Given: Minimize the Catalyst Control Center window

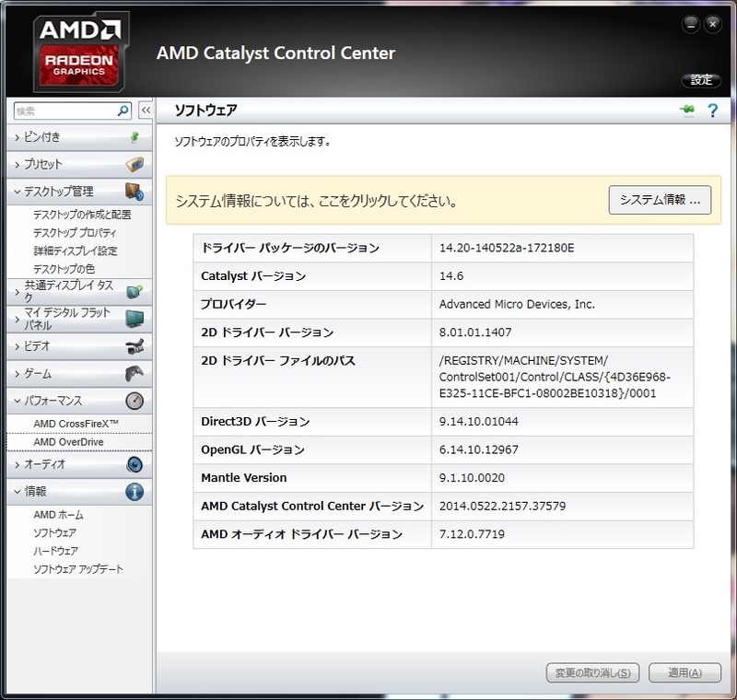Looking at the screenshot, I should (x=691, y=25).
